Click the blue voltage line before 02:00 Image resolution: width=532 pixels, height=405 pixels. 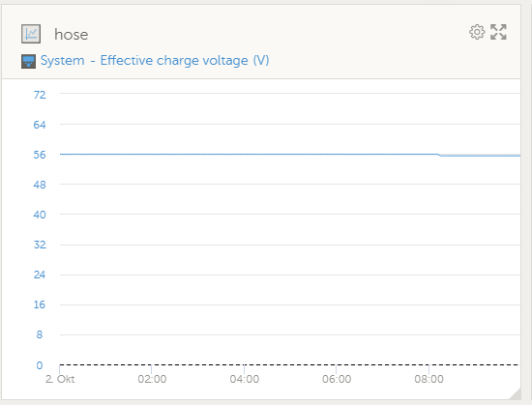(105, 155)
